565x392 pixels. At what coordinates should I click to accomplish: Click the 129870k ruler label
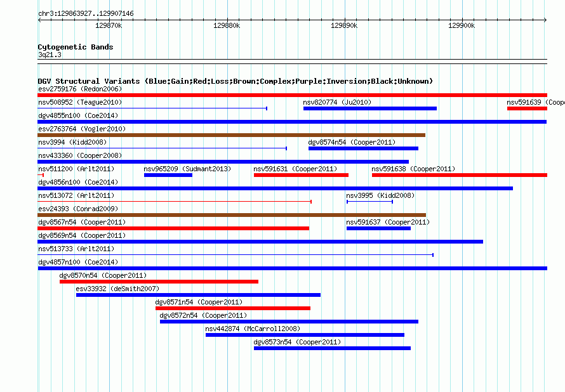tap(109, 26)
